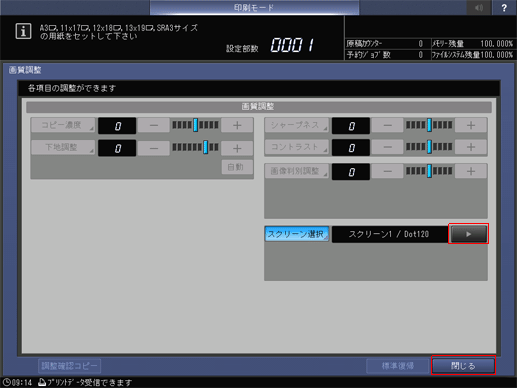
Task: Decrease 画像判別調整 with minus button
Action: (387, 171)
